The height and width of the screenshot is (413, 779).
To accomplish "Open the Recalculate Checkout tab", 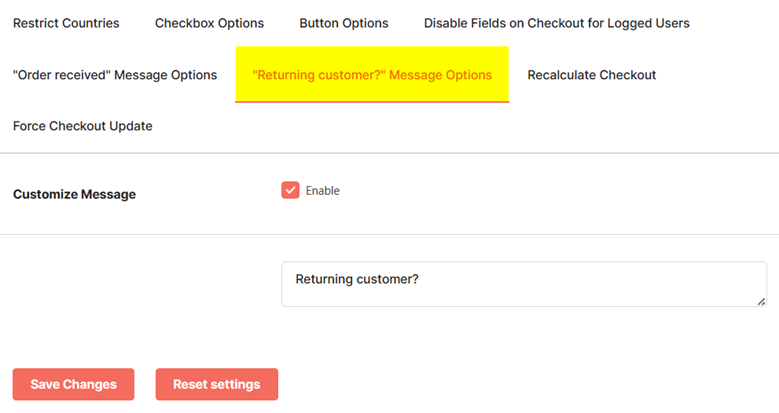I will (592, 75).
